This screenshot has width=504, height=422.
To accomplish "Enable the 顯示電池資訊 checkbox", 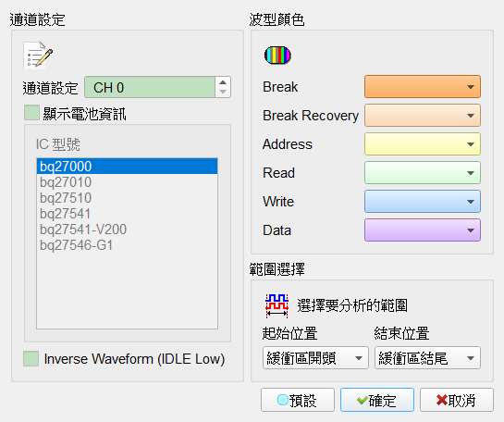I will (x=31, y=113).
